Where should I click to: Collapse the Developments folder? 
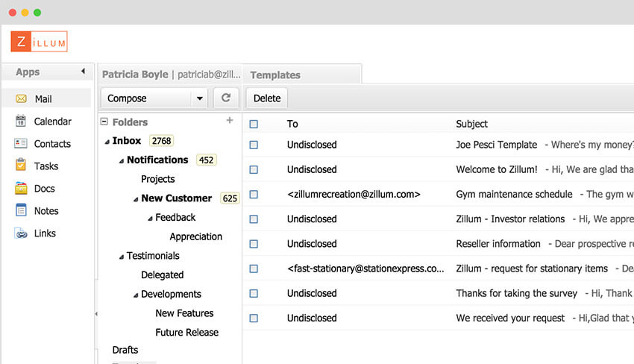(x=136, y=295)
